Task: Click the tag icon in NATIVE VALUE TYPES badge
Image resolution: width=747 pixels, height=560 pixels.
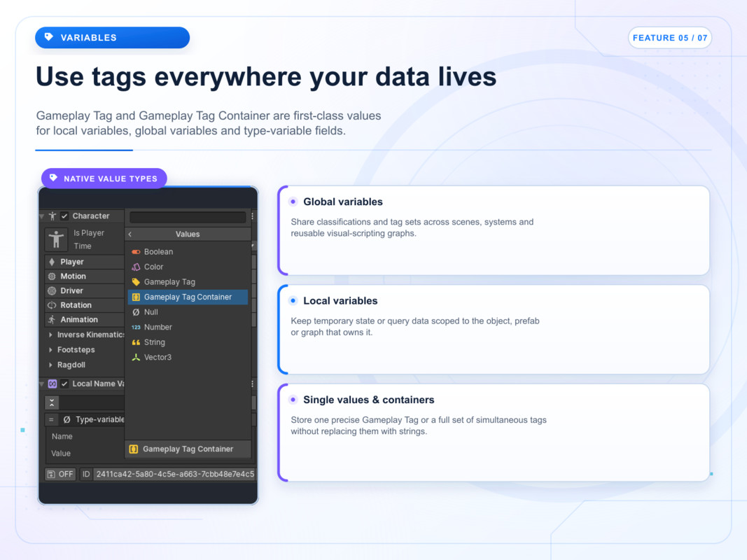Action: [53, 178]
